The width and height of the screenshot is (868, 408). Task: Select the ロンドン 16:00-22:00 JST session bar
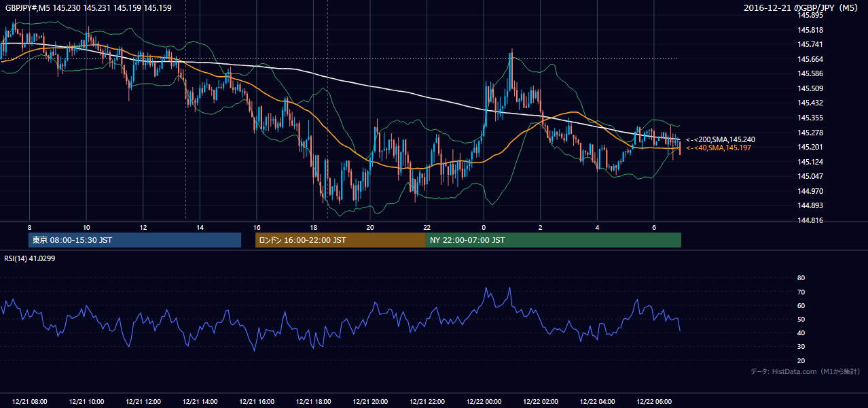(340, 240)
